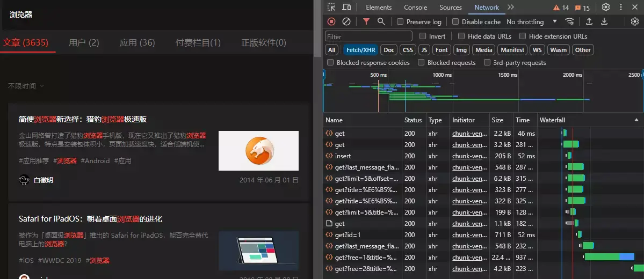Check Hide data URLs

pos(461,36)
